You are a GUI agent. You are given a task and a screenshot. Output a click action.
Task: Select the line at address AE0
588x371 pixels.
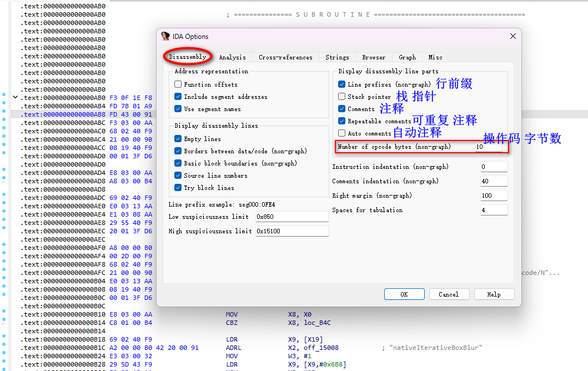86,206
